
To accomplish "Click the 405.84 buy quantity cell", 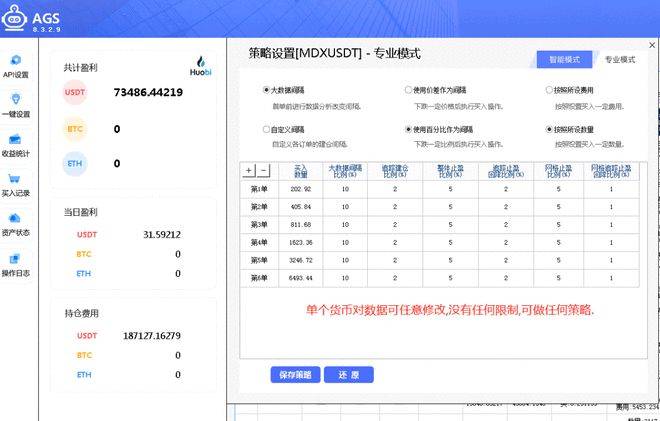I will pos(301,207).
